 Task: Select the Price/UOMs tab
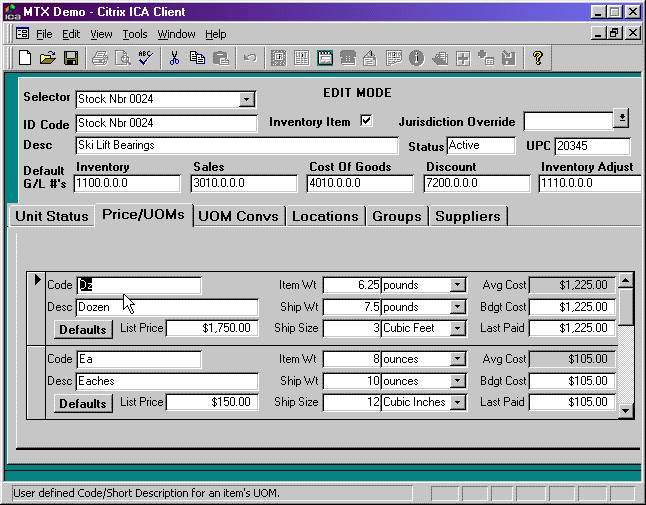point(143,214)
